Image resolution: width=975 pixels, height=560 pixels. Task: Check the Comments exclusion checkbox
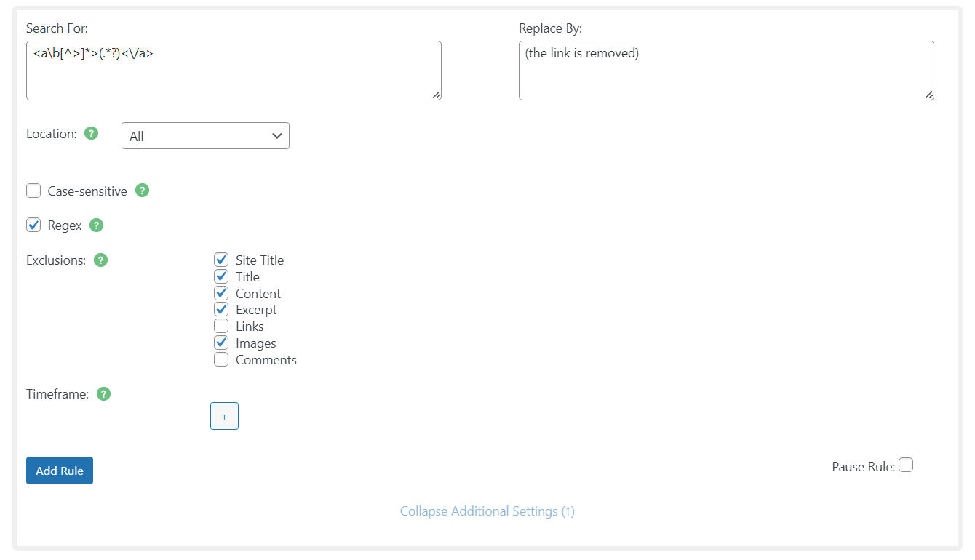(221, 359)
